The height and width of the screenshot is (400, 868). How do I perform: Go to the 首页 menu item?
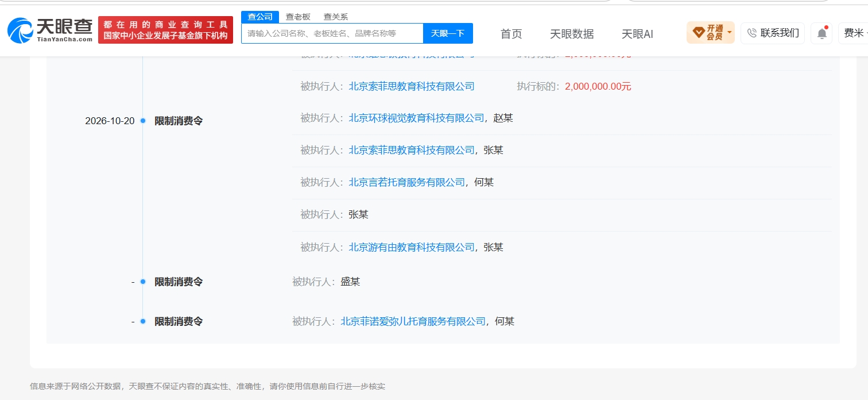[511, 34]
